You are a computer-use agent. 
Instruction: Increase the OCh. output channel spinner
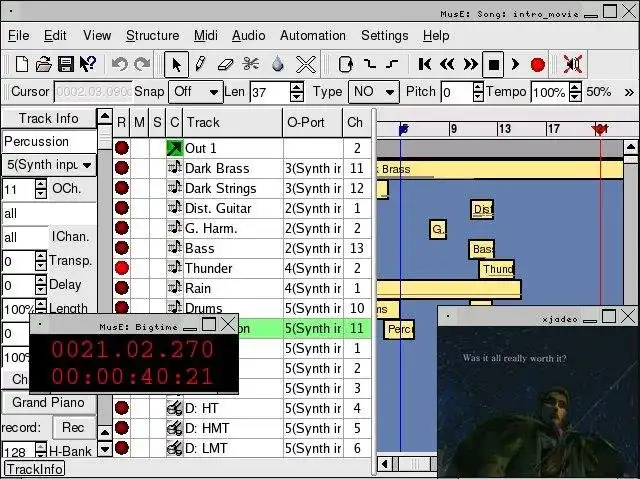tap(41, 184)
